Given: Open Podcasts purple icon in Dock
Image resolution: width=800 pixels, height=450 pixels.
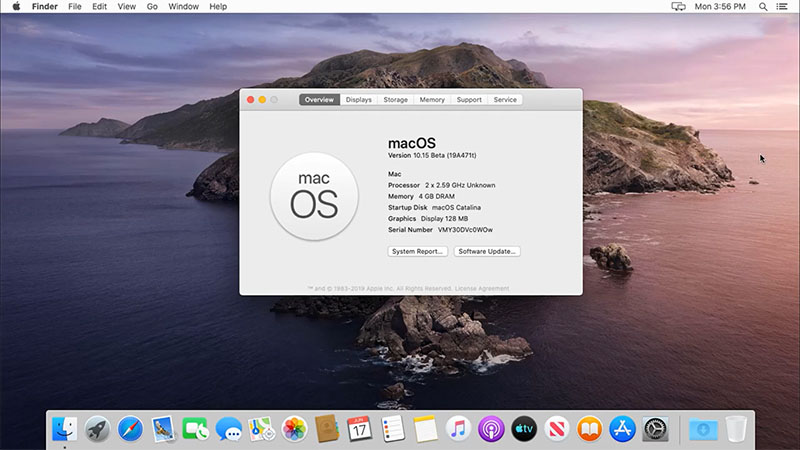Looking at the screenshot, I should [x=491, y=429].
